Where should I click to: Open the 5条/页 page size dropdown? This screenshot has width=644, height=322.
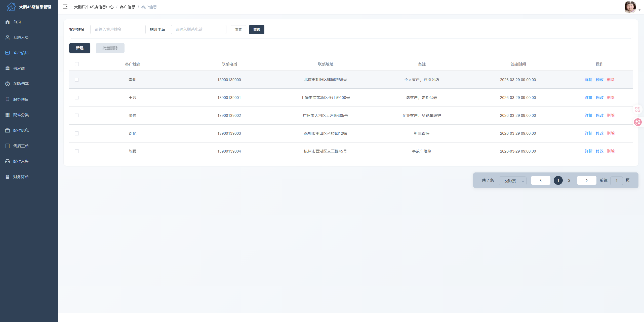pyautogui.click(x=513, y=181)
